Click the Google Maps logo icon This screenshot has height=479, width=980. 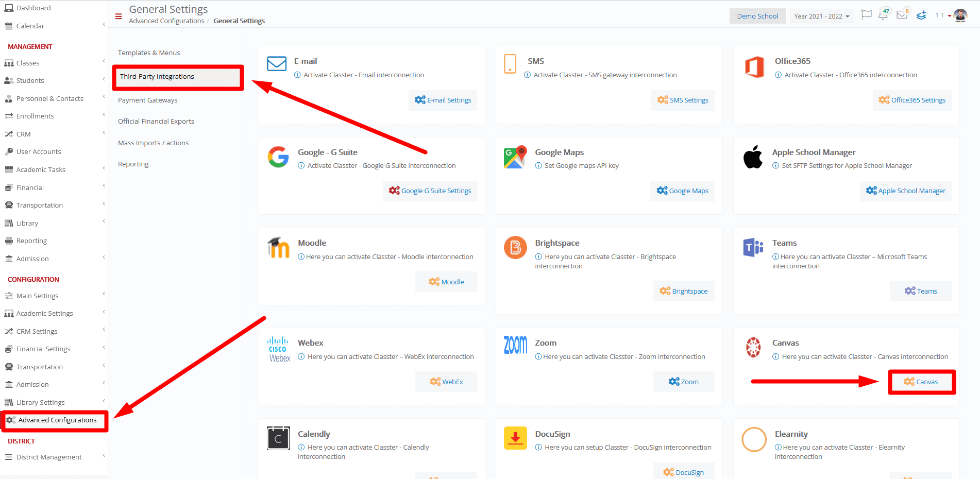[x=515, y=157]
